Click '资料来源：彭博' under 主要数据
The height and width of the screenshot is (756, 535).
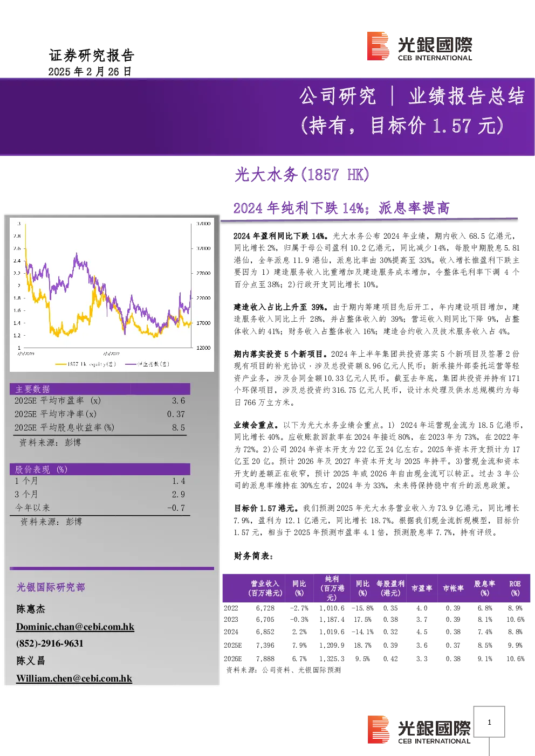point(50,442)
